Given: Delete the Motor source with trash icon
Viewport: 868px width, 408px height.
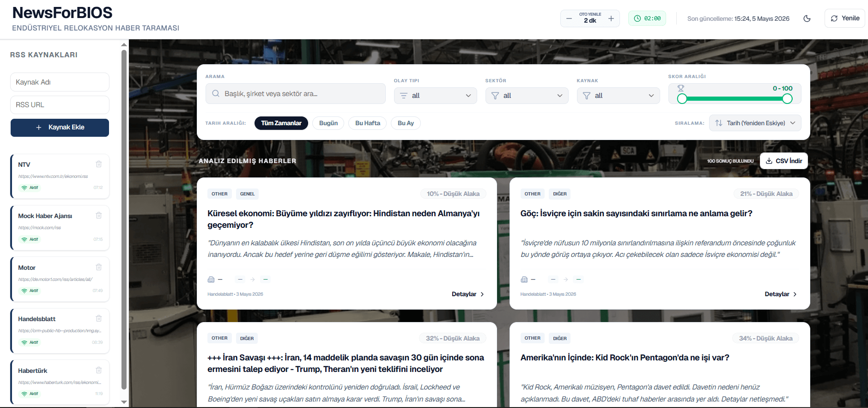Looking at the screenshot, I should 98,267.
